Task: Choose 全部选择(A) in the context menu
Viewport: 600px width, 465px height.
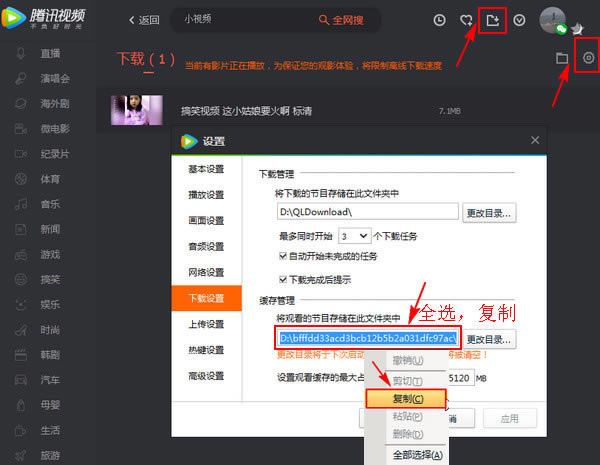Action: tap(417, 455)
